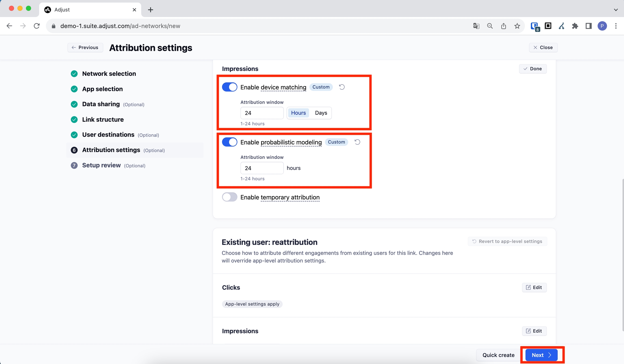Image resolution: width=624 pixels, height=364 pixels.
Task: Bookmark this page with star icon
Action: pos(517,26)
